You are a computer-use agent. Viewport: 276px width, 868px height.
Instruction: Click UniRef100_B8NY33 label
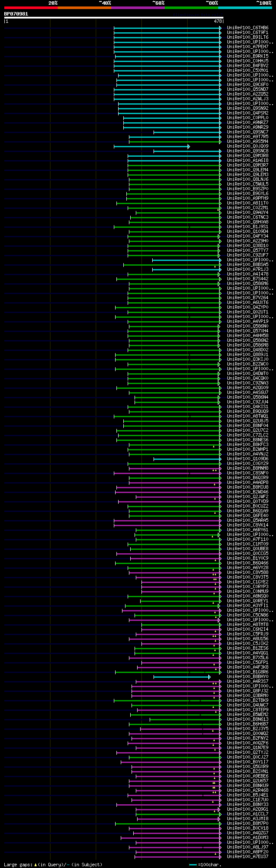(x=248, y=804)
